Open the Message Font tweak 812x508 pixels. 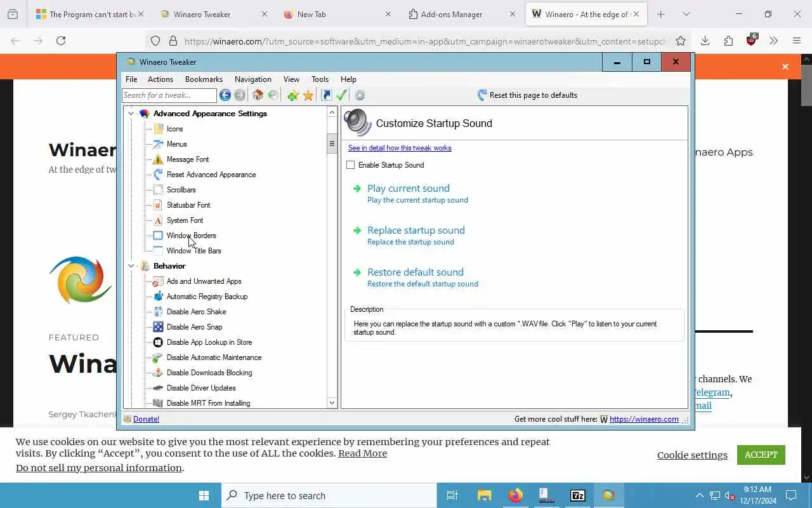pyautogui.click(x=187, y=159)
